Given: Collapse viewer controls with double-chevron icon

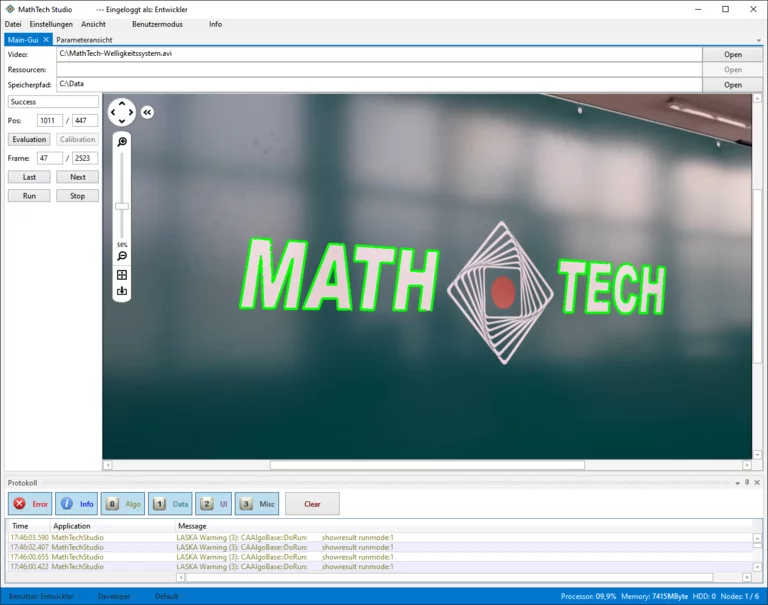Looking at the screenshot, I should tap(147, 112).
